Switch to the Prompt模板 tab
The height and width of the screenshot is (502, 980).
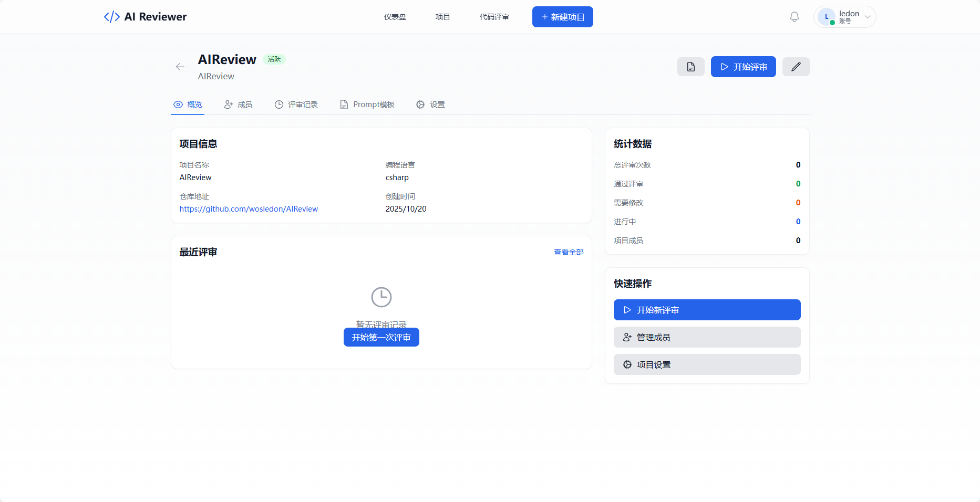(x=367, y=104)
